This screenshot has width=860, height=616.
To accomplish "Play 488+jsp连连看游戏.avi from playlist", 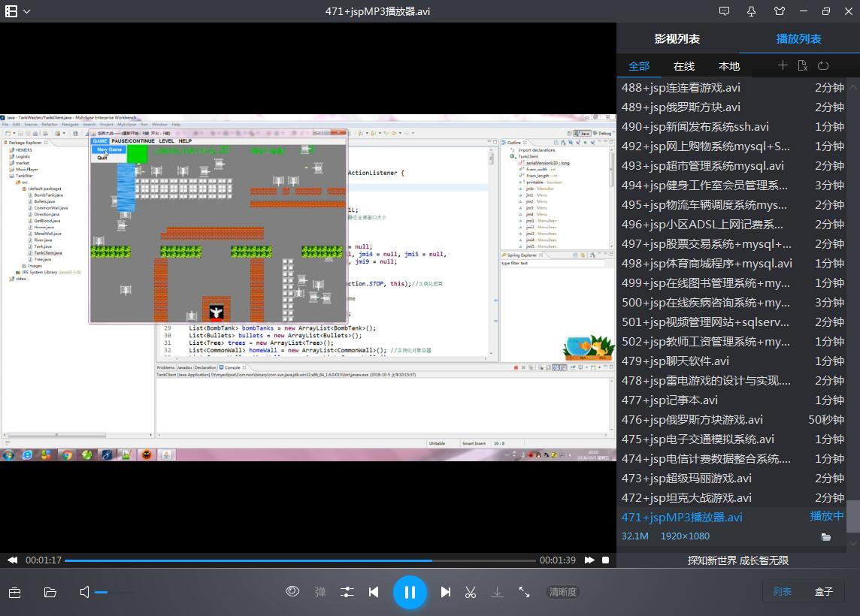I will click(732, 88).
